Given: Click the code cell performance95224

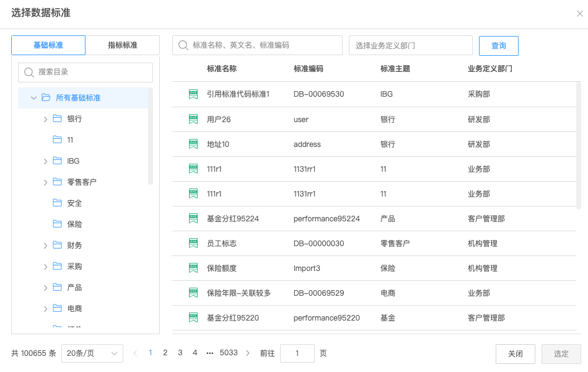Looking at the screenshot, I should pyautogui.click(x=327, y=219).
